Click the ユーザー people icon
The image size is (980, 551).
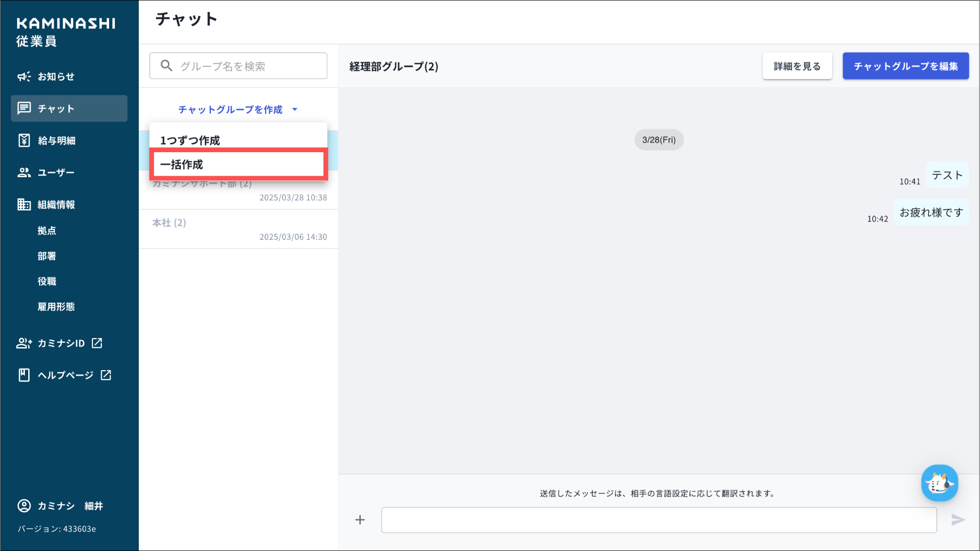click(24, 172)
